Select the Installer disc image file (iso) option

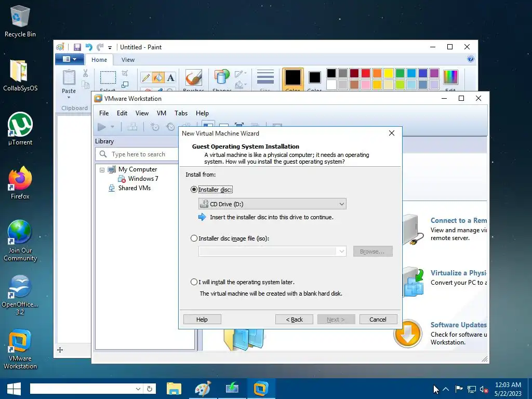[194, 238]
